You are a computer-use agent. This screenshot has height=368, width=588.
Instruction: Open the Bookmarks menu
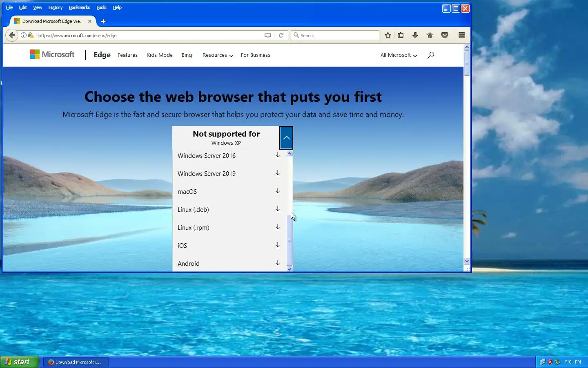79,7
